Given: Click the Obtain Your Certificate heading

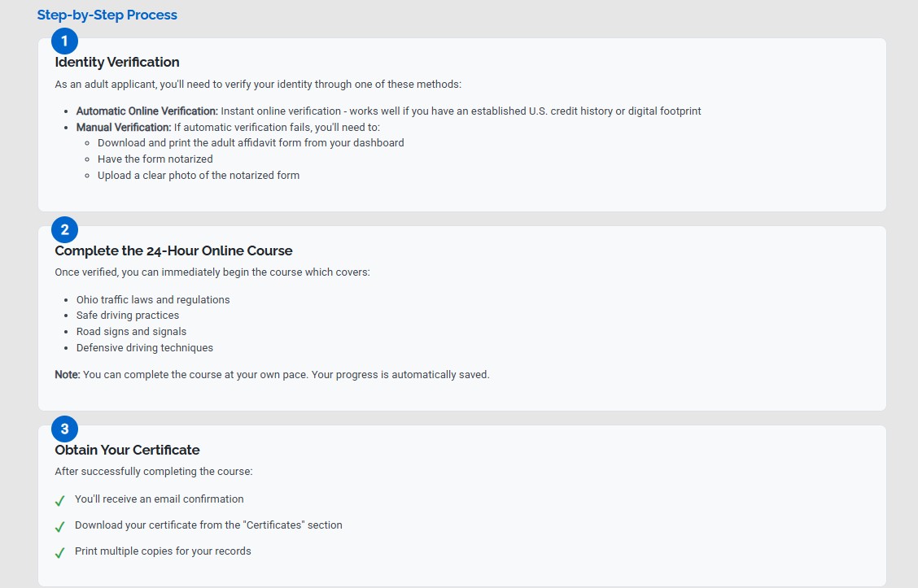Looking at the screenshot, I should pyautogui.click(x=127, y=450).
